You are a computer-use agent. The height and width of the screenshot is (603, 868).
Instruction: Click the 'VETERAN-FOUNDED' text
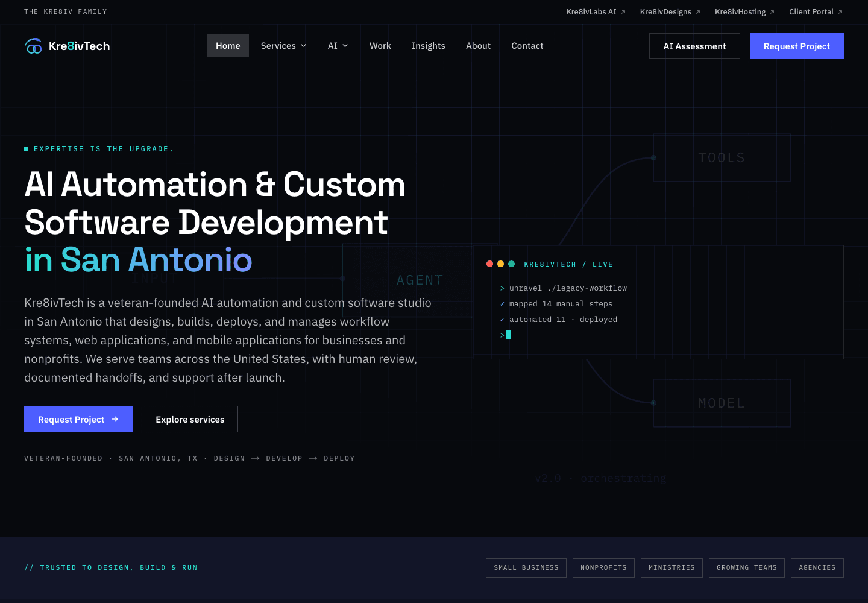(x=63, y=459)
